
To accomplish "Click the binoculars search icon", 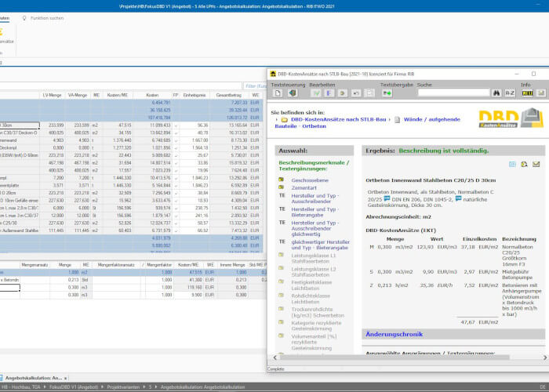I will click(x=496, y=93).
